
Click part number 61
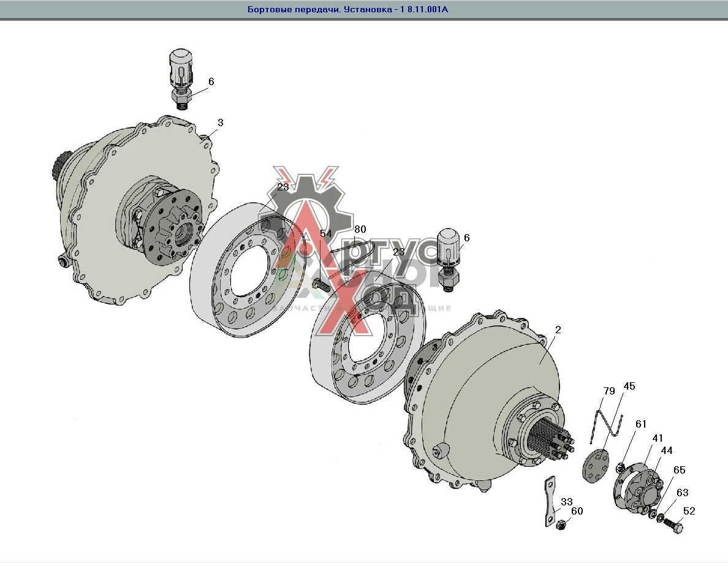(x=641, y=424)
